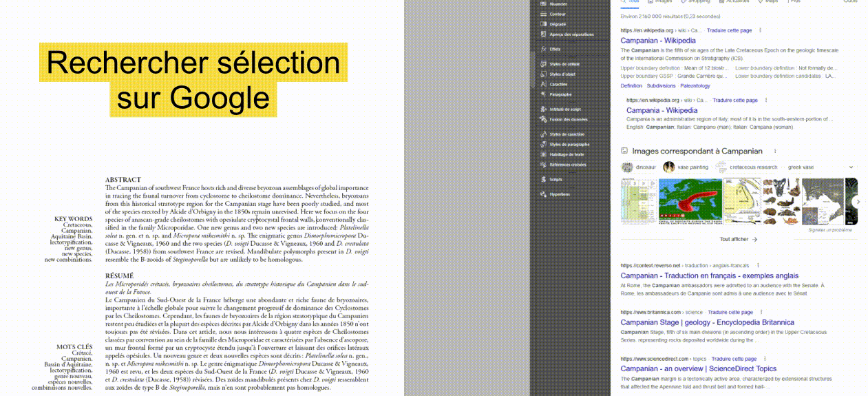Click the Environ 2 160 000 résultats text

(x=670, y=16)
